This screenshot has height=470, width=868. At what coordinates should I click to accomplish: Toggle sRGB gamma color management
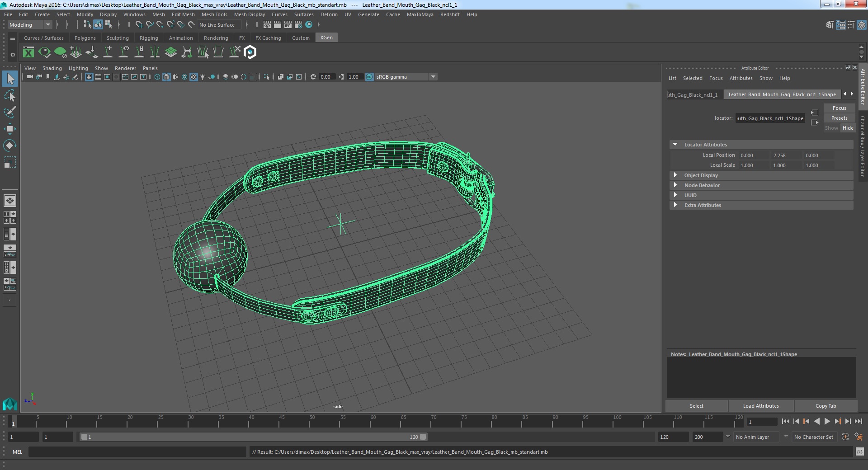point(369,77)
